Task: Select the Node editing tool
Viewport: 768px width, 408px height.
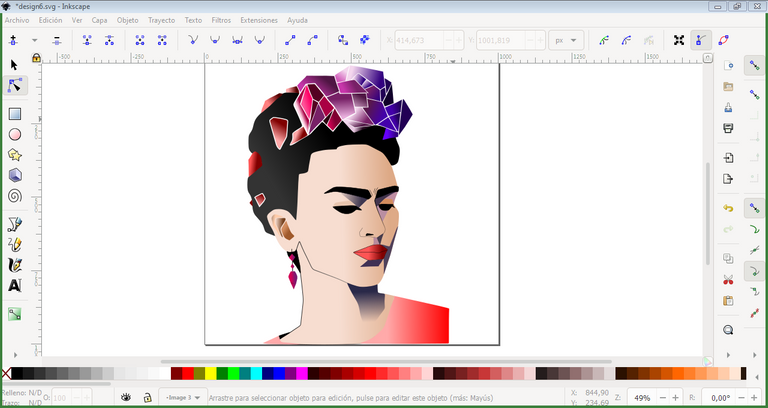Action: point(15,85)
